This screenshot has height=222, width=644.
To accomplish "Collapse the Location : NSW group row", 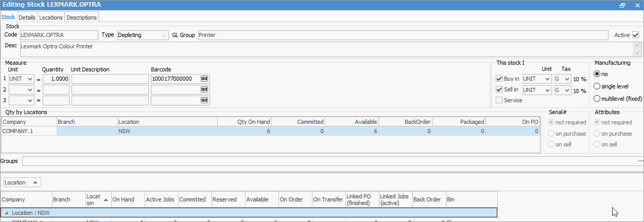I will 6,213.
